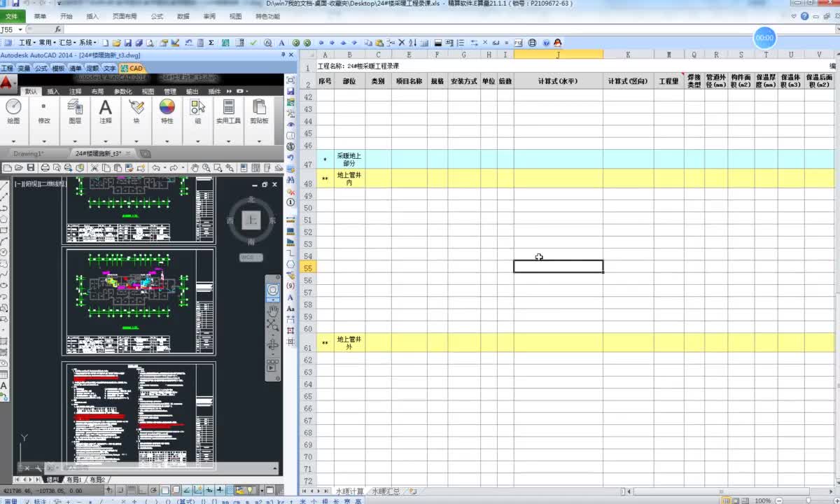
Task: Open the AutoCAD 组 panel icon
Action: click(197, 107)
